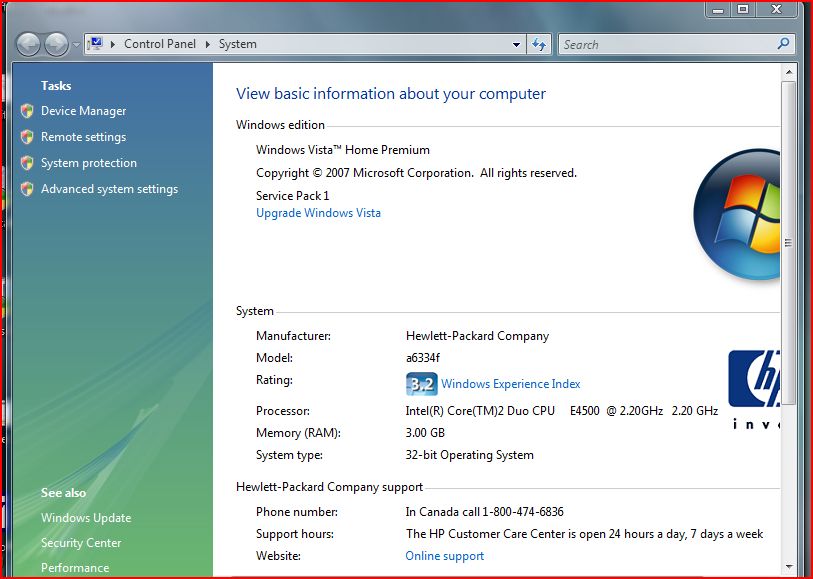
Task: Click the shield icon beside Remote settings
Action: pos(27,136)
